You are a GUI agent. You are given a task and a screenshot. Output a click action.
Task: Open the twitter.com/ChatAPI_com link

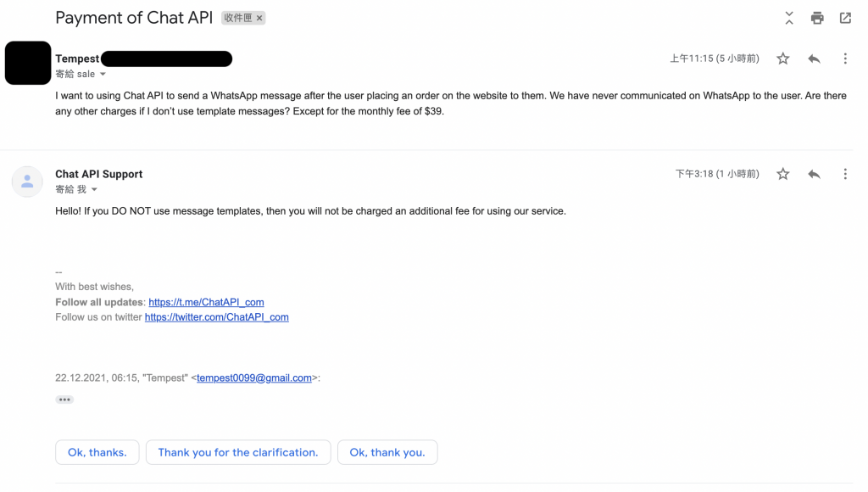point(216,317)
